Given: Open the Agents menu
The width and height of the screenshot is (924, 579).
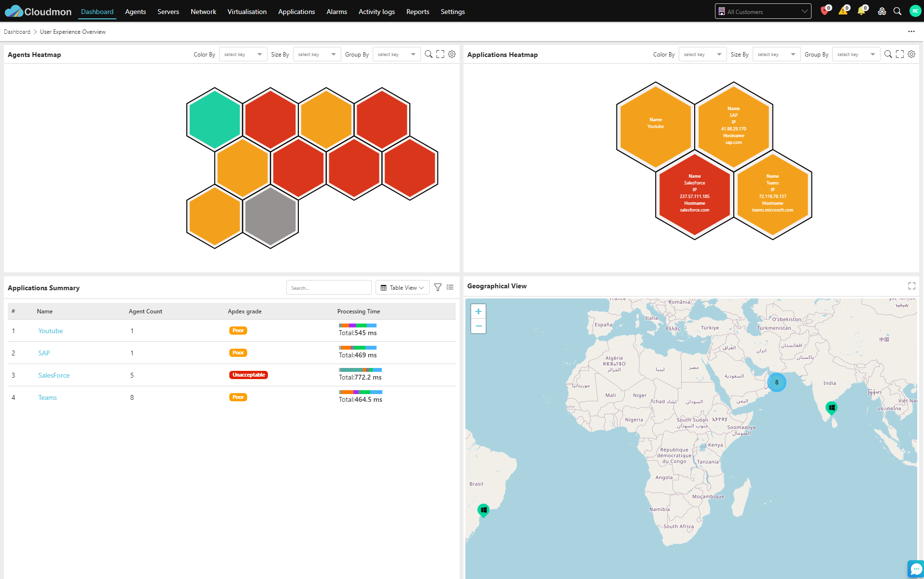Looking at the screenshot, I should [135, 12].
